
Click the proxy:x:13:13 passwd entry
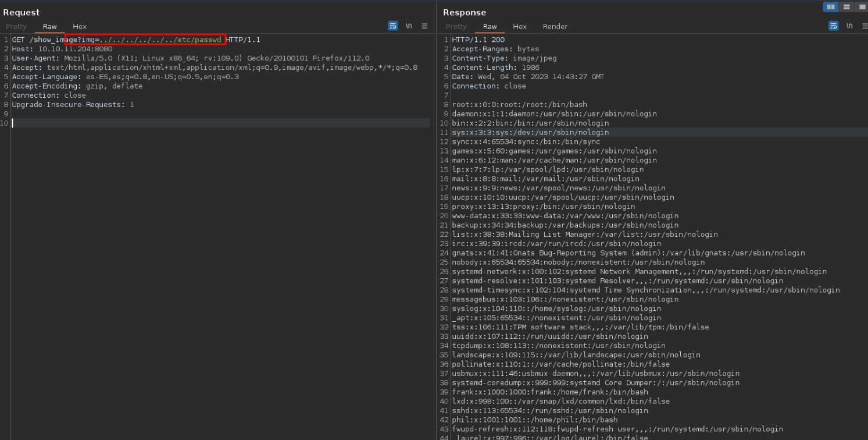pos(544,207)
